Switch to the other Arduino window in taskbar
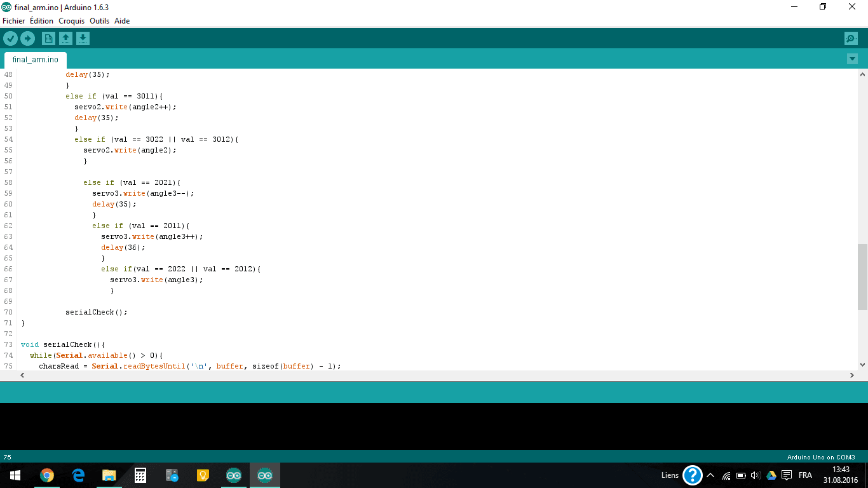Viewport: 868px width, 488px height. point(233,475)
